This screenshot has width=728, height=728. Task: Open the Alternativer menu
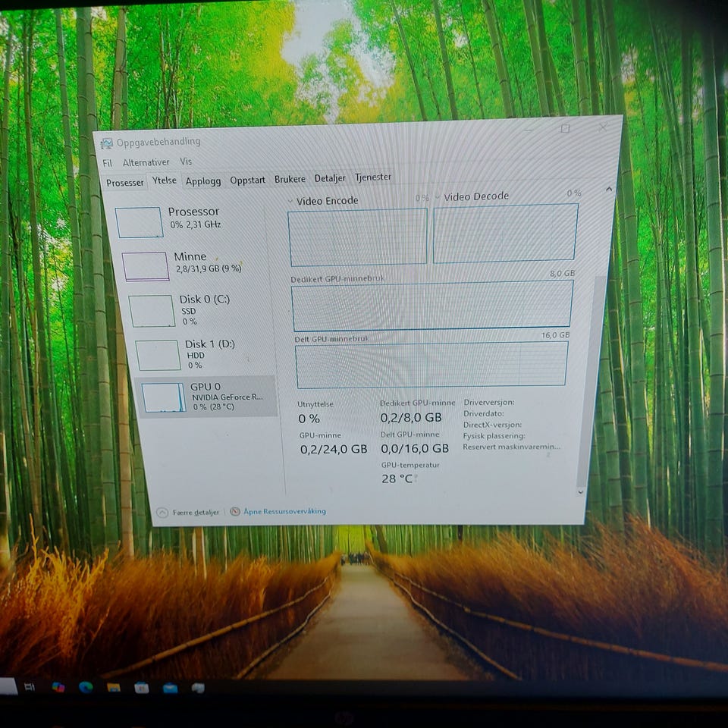click(x=146, y=162)
